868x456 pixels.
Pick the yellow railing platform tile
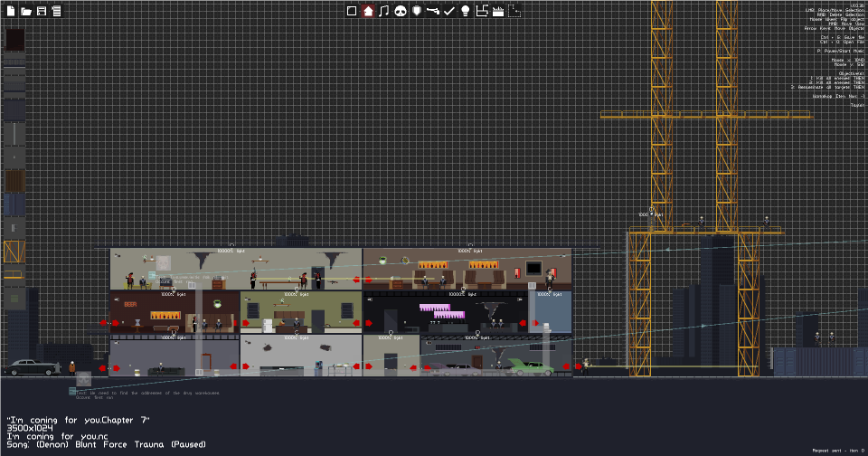(x=15, y=275)
